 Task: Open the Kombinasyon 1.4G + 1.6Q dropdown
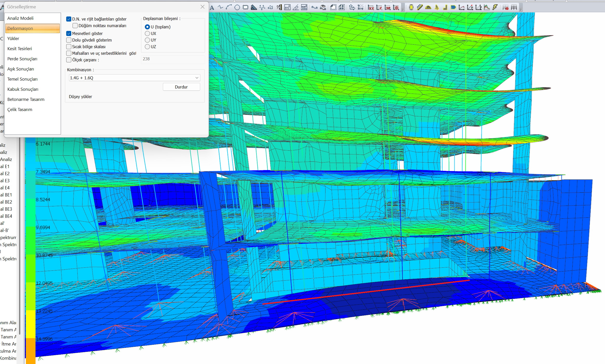(x=134, y=78)
